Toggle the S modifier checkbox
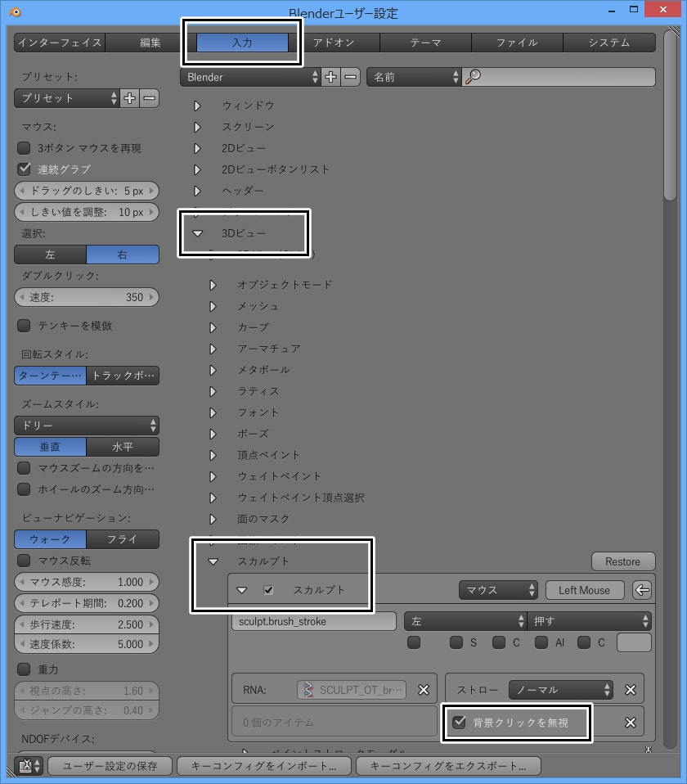 click(456, 642)
